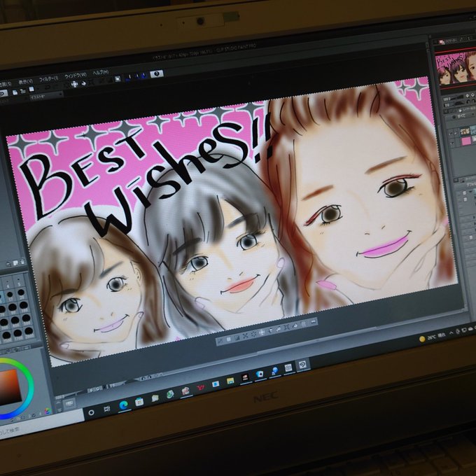The height and width of the screenshot is (476, 476).
Task: Click the New file icon in command bar
Action: coord(15,92)
